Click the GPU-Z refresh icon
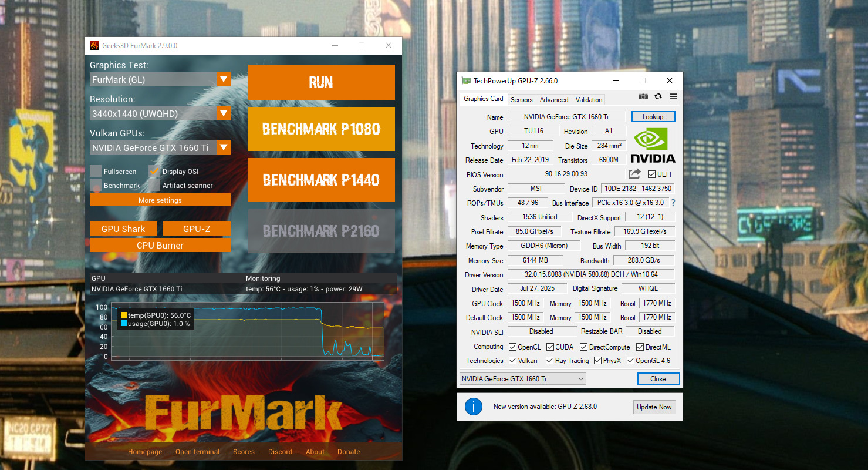Screen dimensions: 868x470 pyautogui.click(x=658, y=96)
